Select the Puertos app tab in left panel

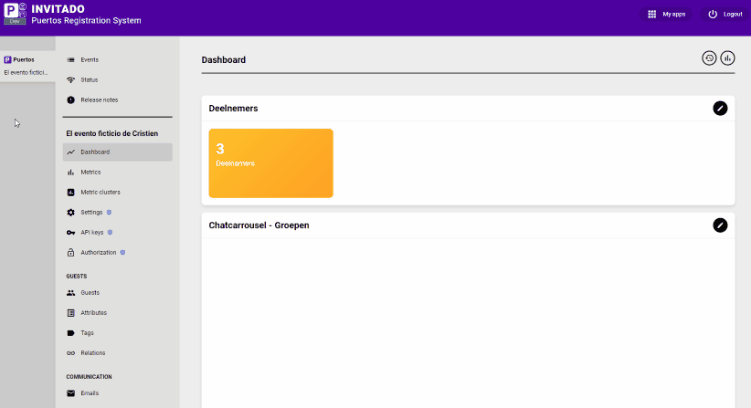click(x=28, y=66)
